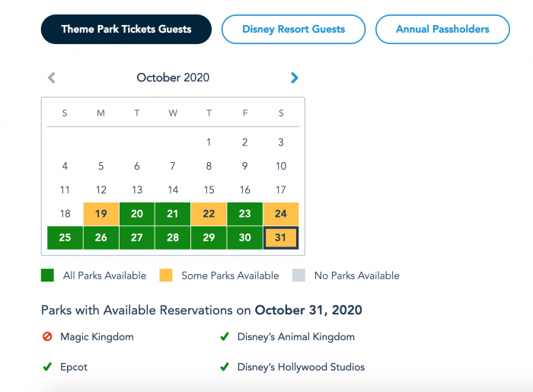The height and width of the screenshot is (392, 533).
Task: Click the Magic Kingdom park label
Action: point(97,337)
